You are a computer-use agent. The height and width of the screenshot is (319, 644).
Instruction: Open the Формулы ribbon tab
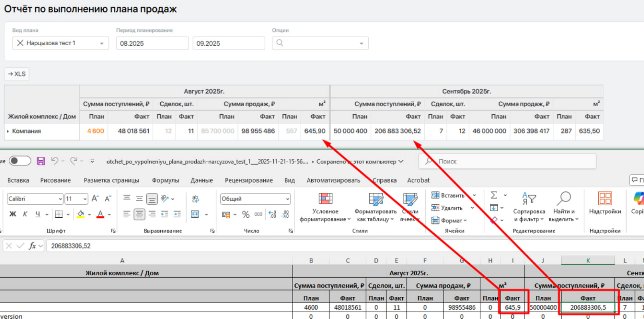pos(165,180)
